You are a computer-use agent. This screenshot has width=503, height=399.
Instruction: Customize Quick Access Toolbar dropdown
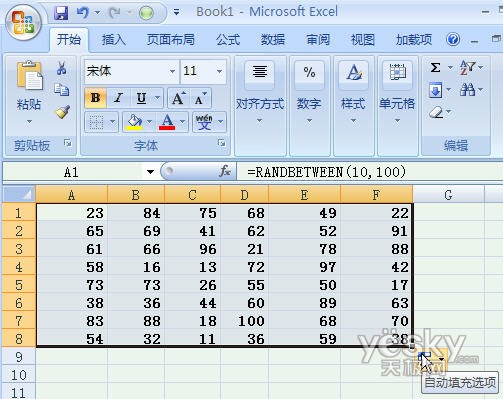click(177, 13)
